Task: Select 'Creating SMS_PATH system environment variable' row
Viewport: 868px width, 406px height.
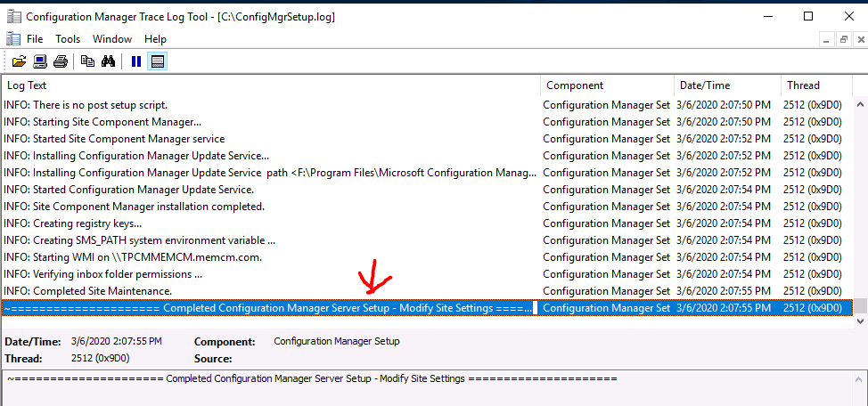Action: point(427,241)
